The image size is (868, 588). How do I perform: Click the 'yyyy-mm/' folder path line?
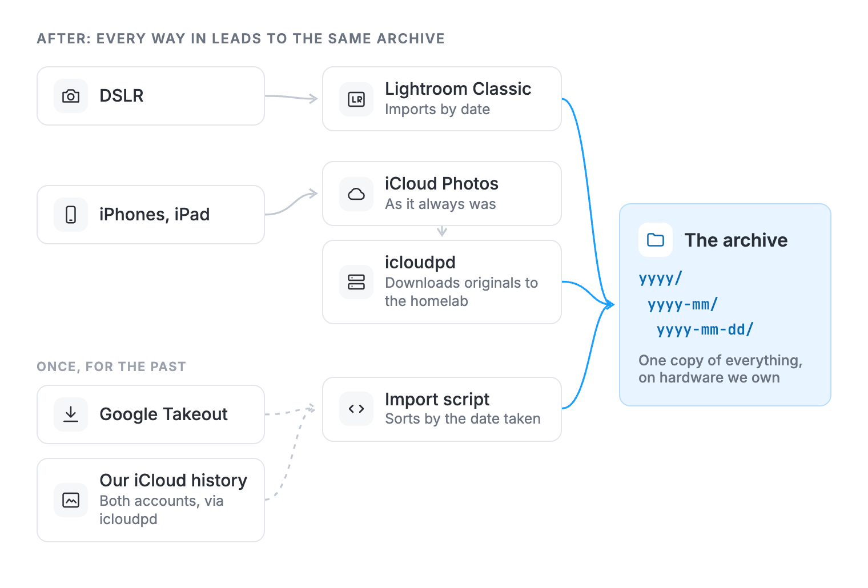(682, 304)
